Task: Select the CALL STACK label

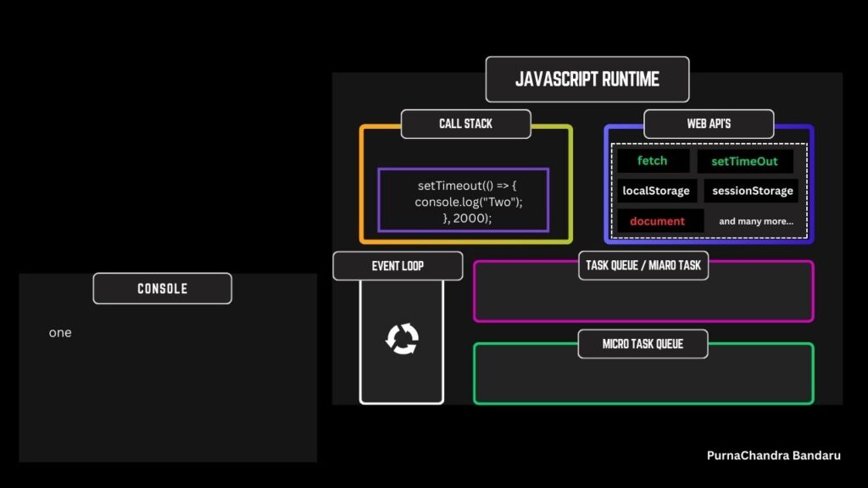Action: coord(465,124)
